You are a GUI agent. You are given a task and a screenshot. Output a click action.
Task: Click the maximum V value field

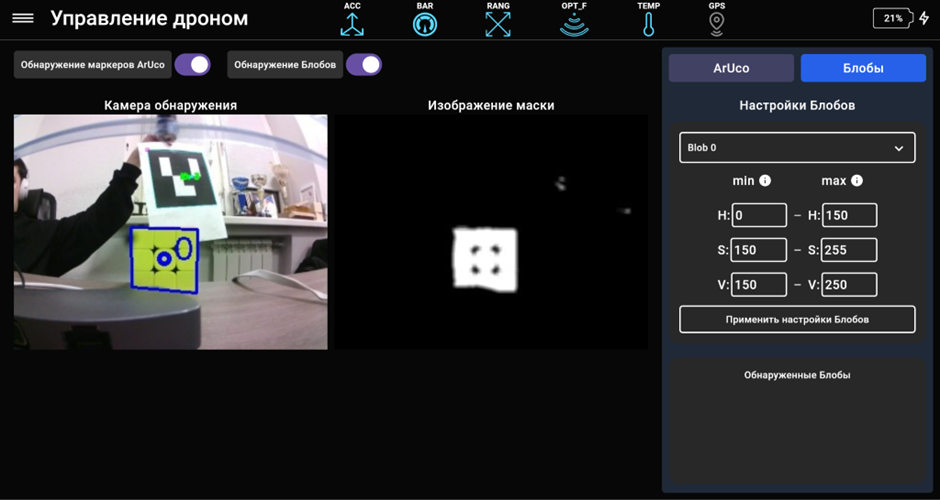pos(849,285)
